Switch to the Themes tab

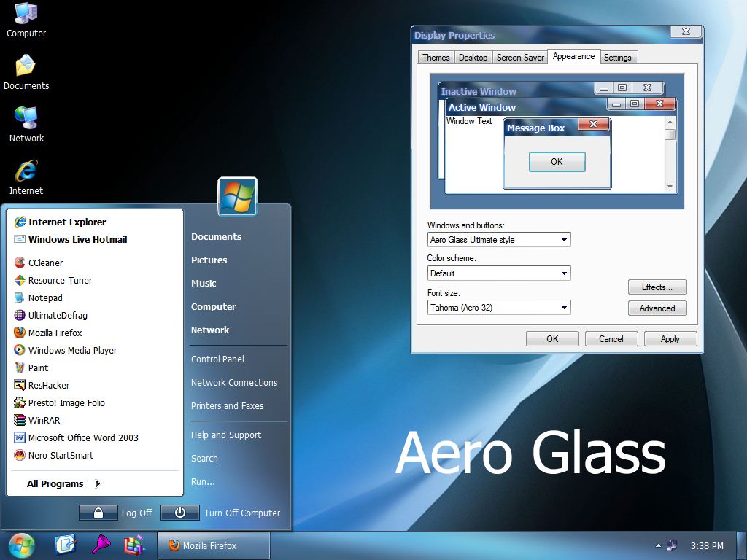(x=436, y=58)
